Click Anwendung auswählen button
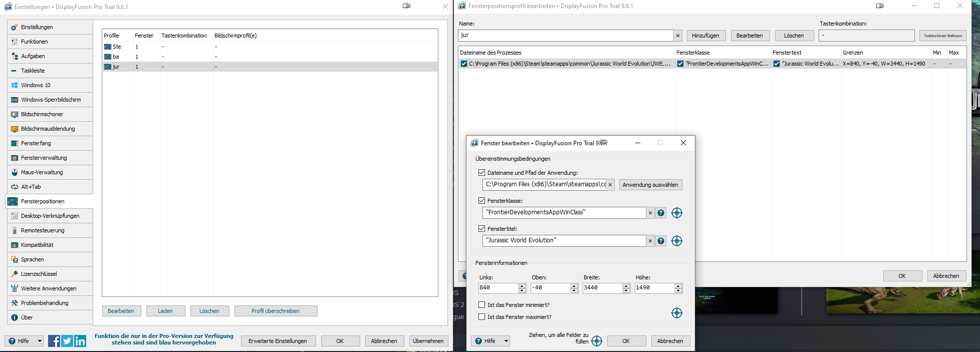 click(650, 185)
